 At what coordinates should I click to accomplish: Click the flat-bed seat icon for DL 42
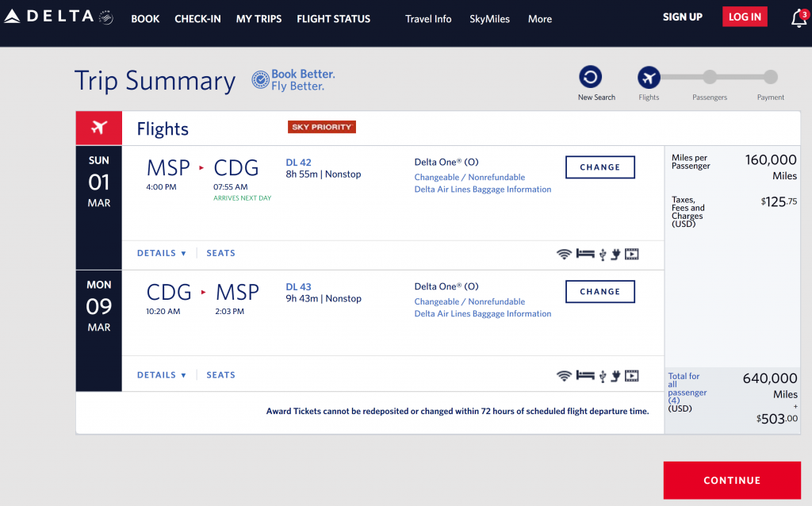[585, 254]
